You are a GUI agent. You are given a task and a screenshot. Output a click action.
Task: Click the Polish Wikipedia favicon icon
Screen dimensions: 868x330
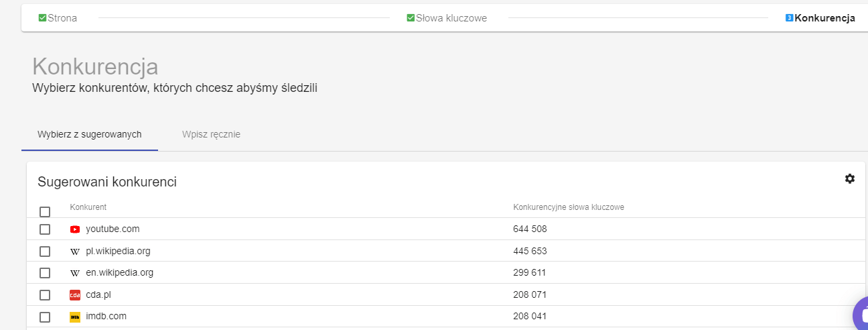point(75,252)
